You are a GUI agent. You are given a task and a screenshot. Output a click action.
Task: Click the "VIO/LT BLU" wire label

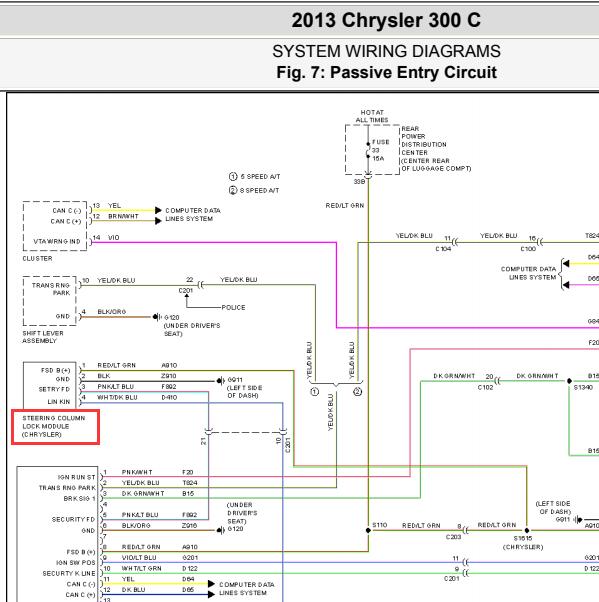(139, 557)
